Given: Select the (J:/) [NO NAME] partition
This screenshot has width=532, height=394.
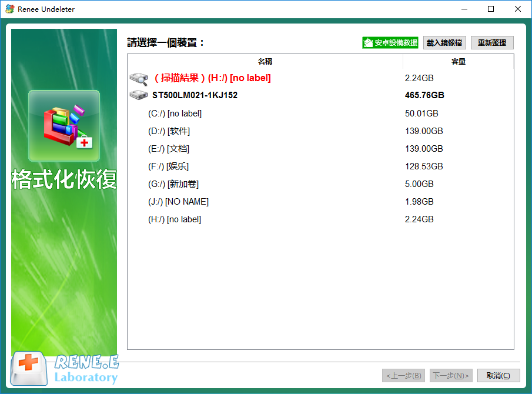Looking at the screenshot, I should [320, 202].
